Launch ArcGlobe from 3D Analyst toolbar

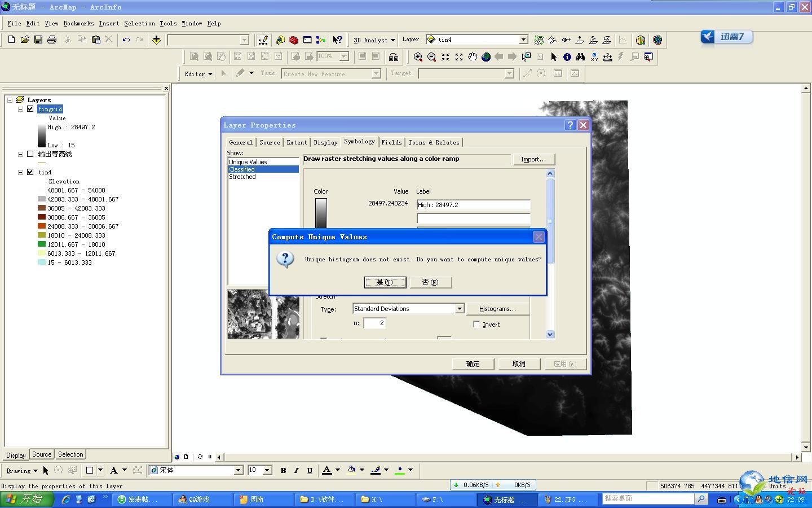657,40
